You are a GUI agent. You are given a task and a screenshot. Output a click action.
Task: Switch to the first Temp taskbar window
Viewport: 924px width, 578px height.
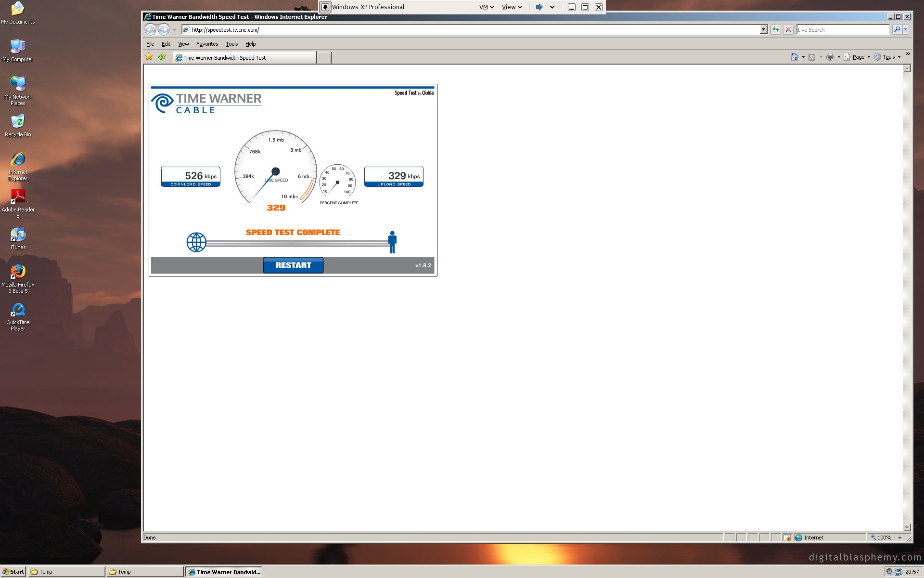[x=66, y=572]
